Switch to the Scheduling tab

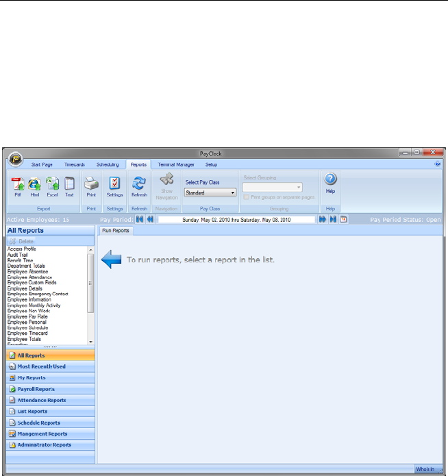pyautogui.click(x=108, y=164)
